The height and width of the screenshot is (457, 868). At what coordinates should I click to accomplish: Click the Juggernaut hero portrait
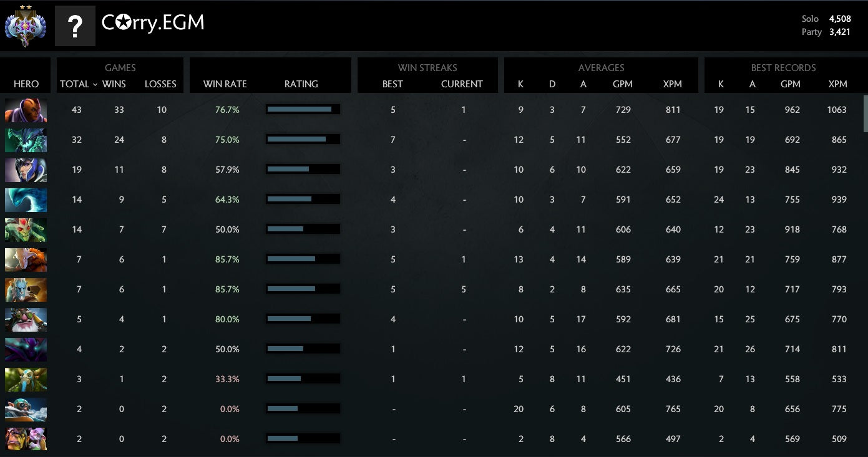(x=26, y=260)
